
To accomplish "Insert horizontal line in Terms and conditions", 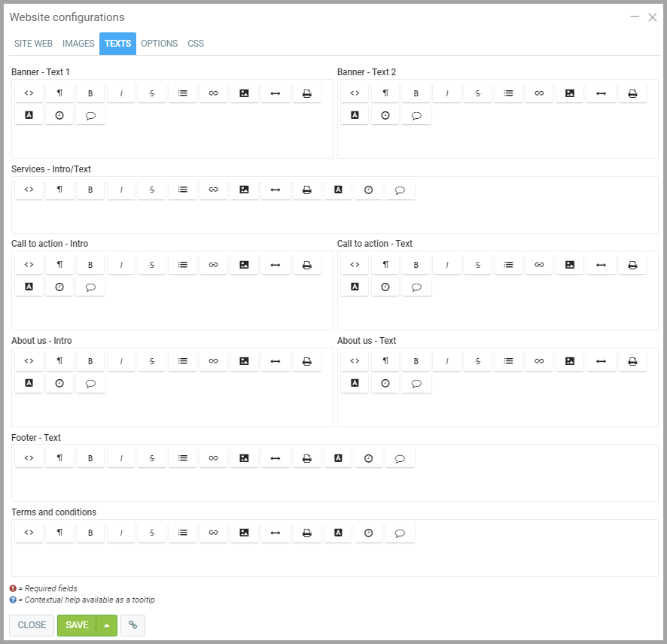I will (276, 533).
